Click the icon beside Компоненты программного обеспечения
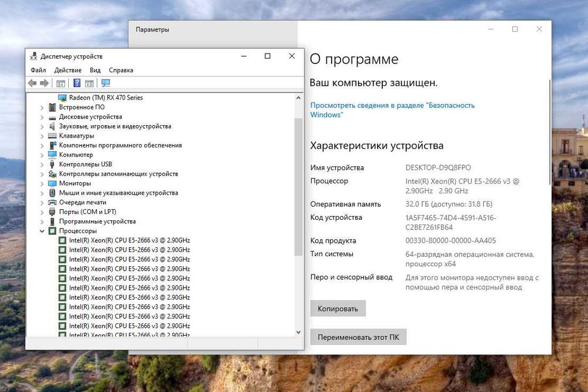 tap(52, 145)
